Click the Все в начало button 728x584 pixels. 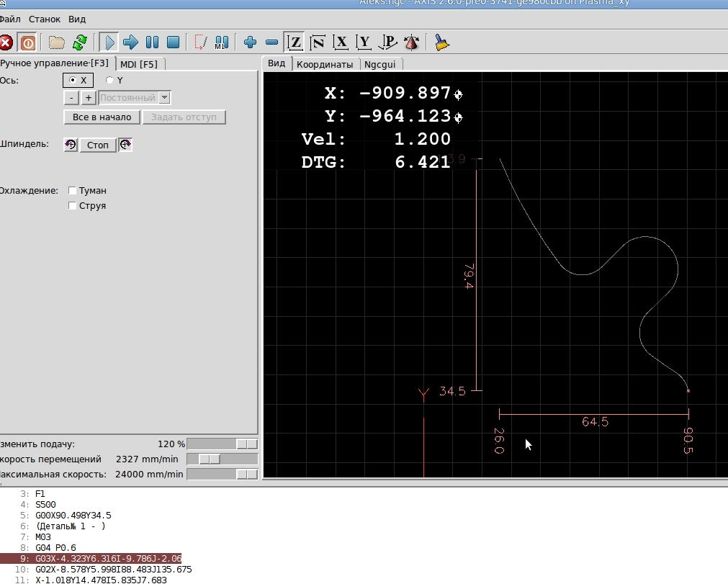[102, 117]
